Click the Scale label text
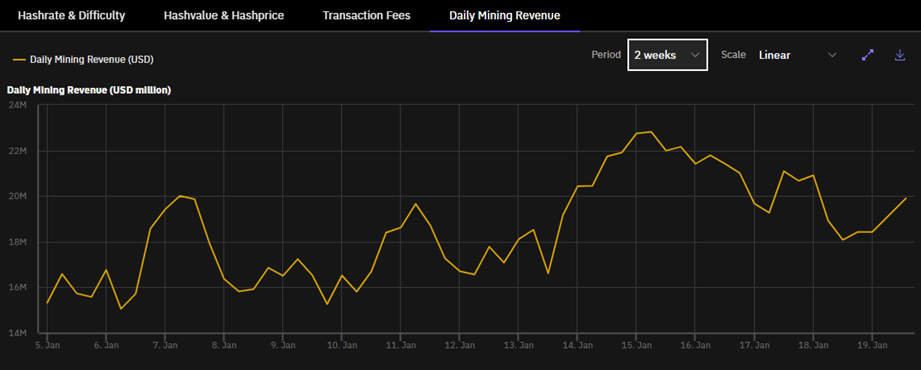Screen dimensions: 921x370 click(734, 55)
